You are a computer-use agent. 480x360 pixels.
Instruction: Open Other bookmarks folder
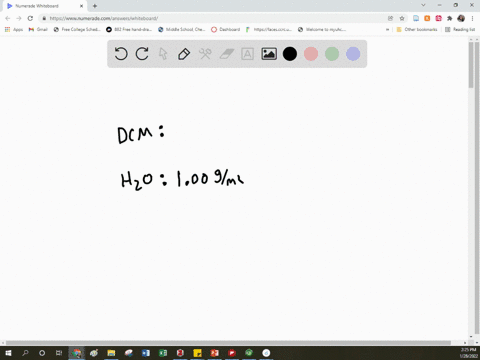click(417, 29)
